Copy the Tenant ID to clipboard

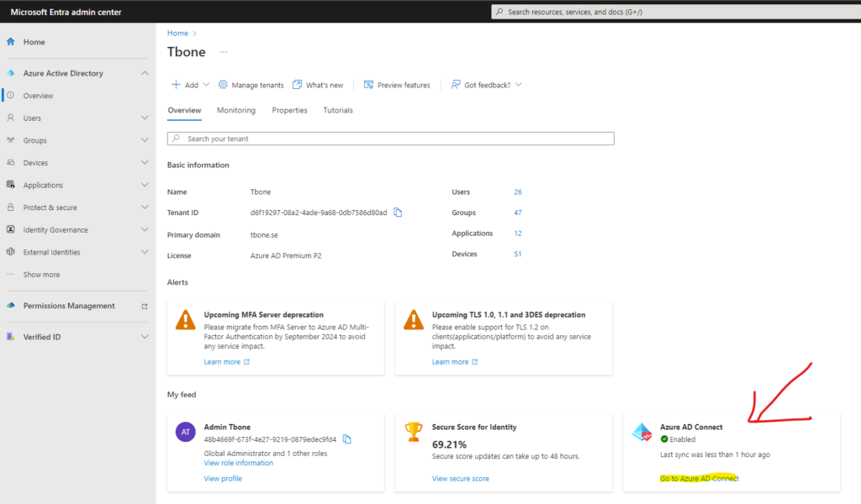398,213
